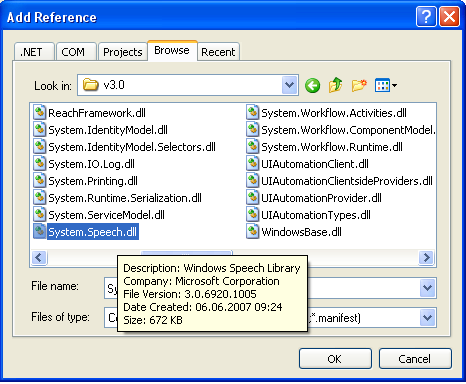466x384 pixels.
Task: Switch to the COM tab
Action: pos(76,52)
